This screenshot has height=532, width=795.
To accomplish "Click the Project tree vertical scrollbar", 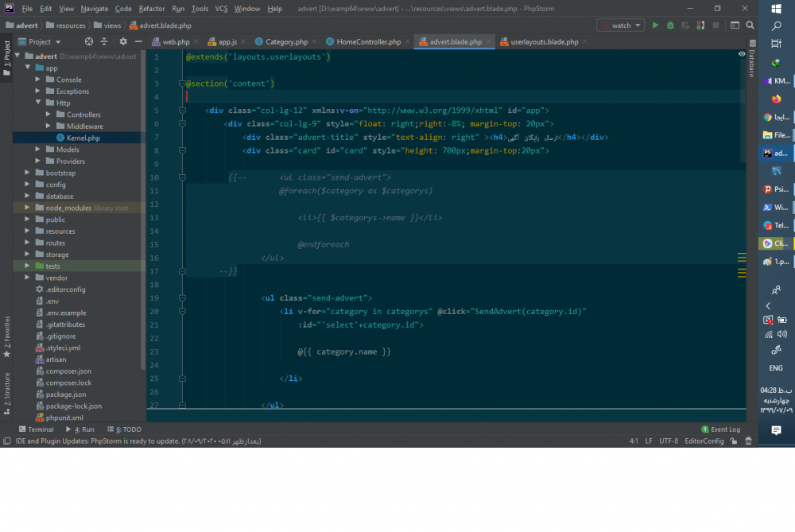I will (143, 210).
